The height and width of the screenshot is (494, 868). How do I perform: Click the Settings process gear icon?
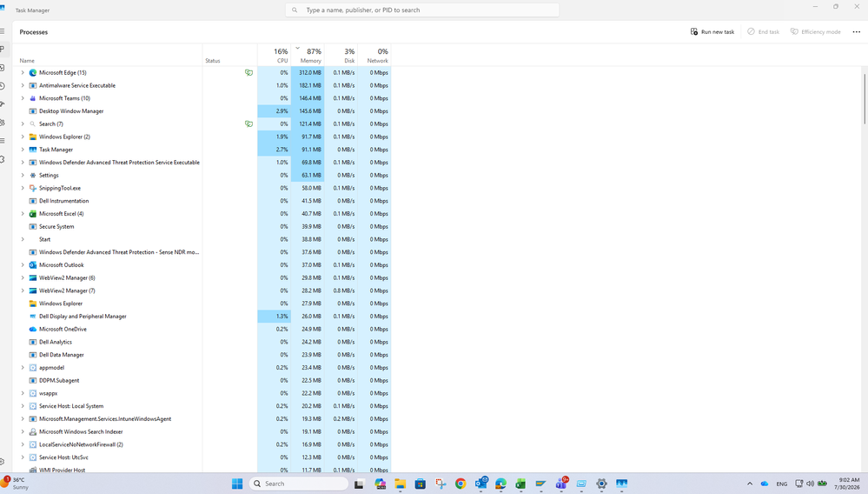coord(33,175)
